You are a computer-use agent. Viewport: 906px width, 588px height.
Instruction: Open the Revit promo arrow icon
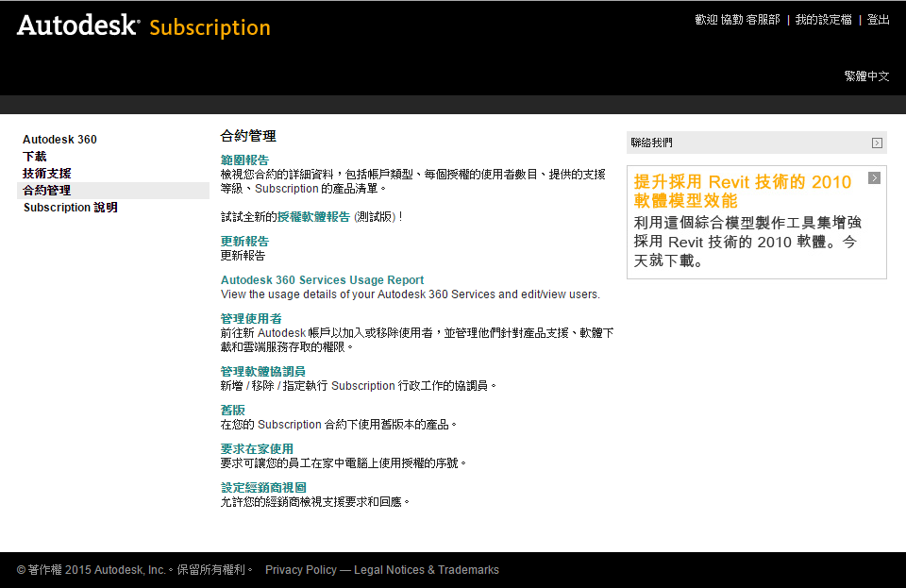[874, 177]
